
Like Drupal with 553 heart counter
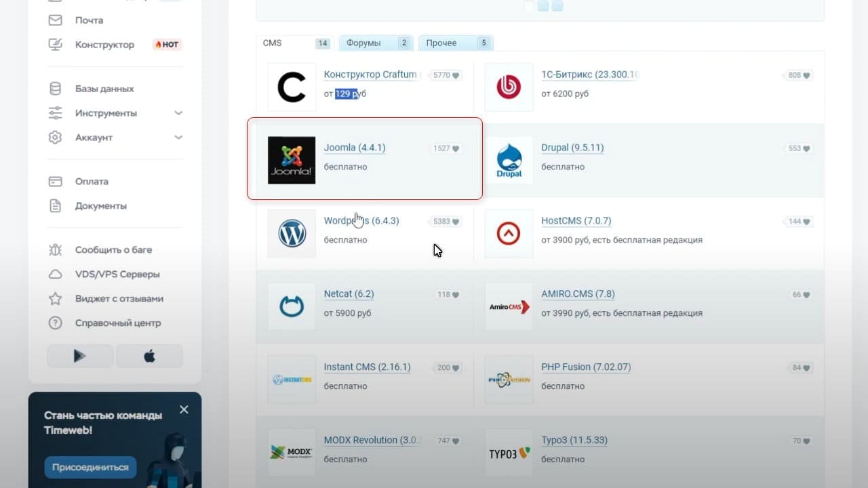(x=798, y=148)
